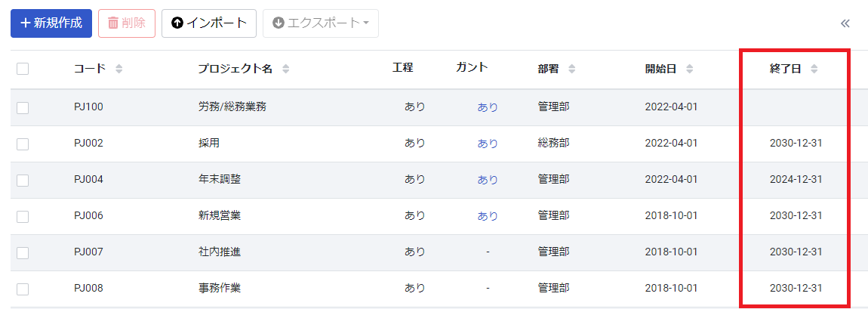
Task: Check the PJ006 row checkbox
Action: point(23,217)
